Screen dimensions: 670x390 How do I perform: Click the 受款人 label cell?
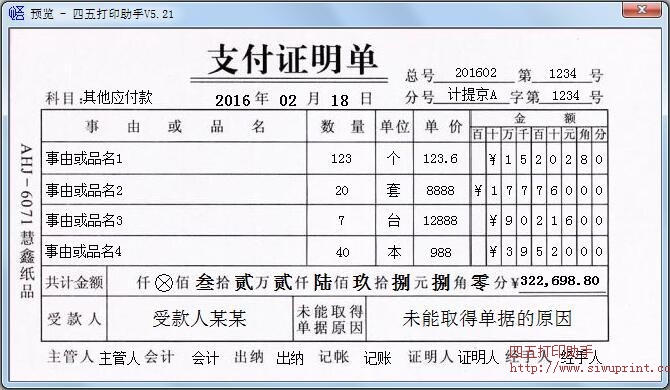[74, 319]
